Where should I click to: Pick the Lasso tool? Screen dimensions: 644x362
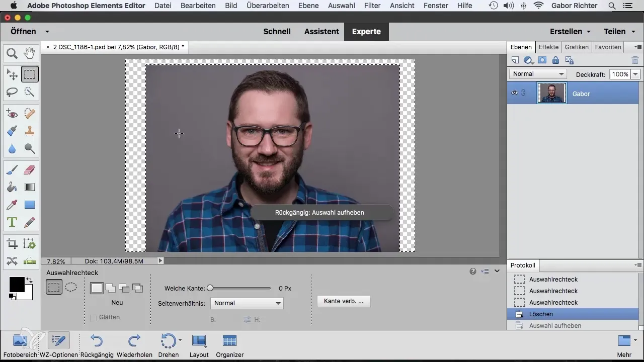(12, 92)
